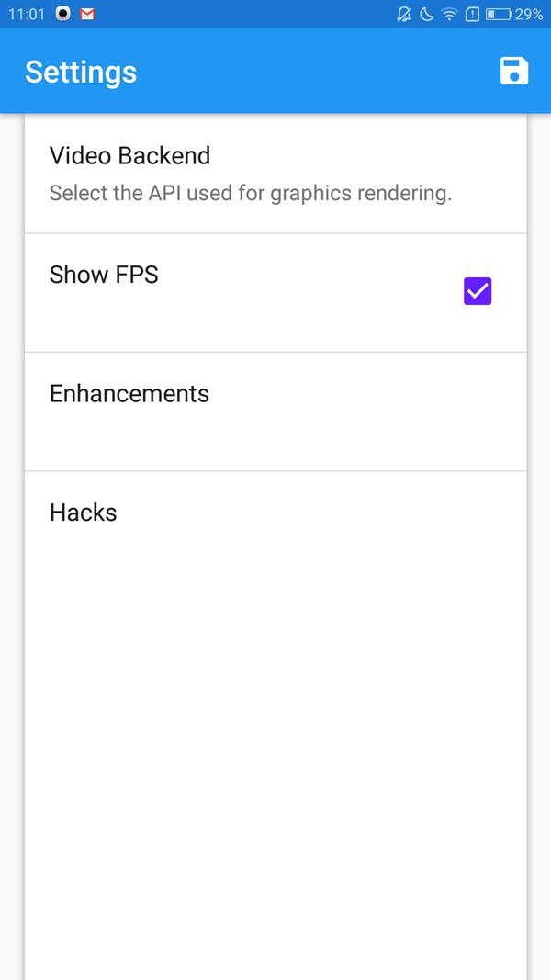Tap the muted bell status icon
This screenshot has width=551, height=980.
pyautogui.click(x=404, y=14)
